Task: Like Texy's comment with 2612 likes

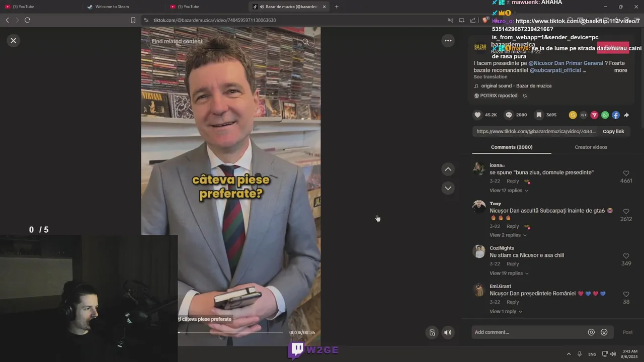Action: tap(626, 212)
